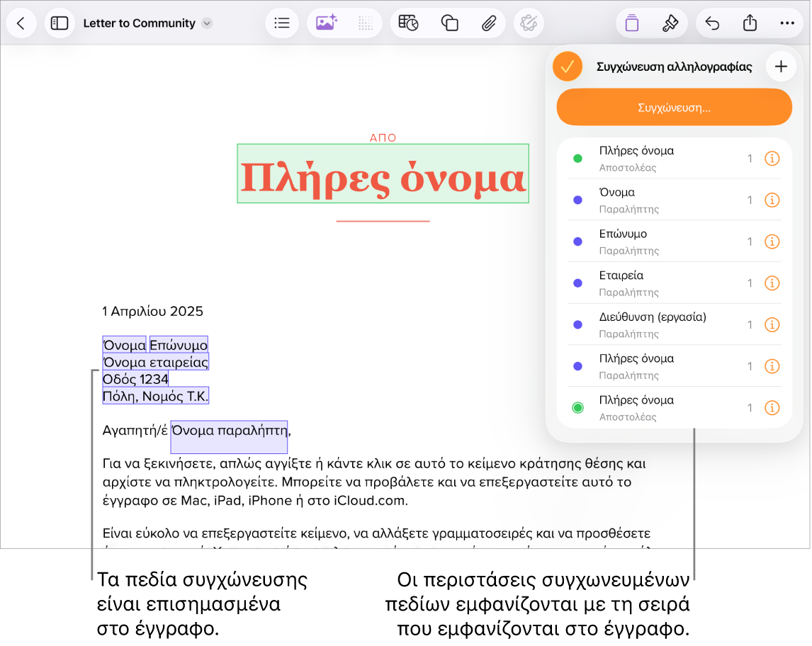Click the Όνομα παραλήπτη greeting field
Screen dimensions: 812x646
pyautogui.click(x=229, y=436)
